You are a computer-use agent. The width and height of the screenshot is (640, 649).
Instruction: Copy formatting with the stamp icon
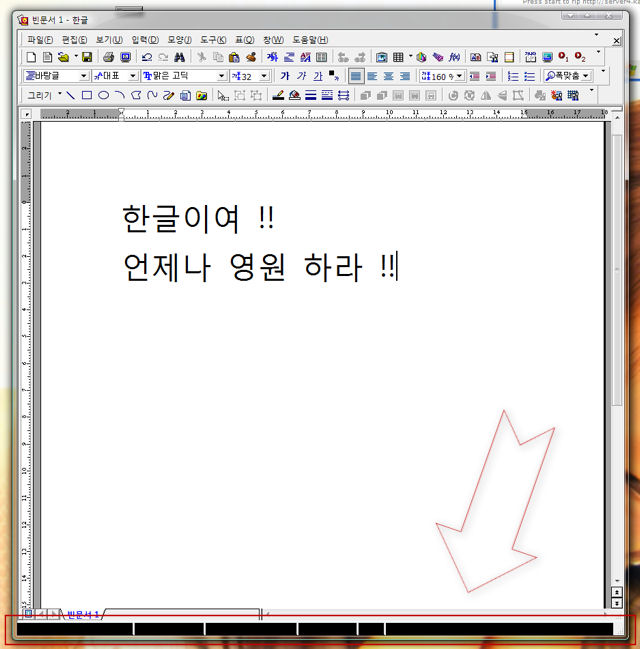pyautogui.click(x=251, y=57)
